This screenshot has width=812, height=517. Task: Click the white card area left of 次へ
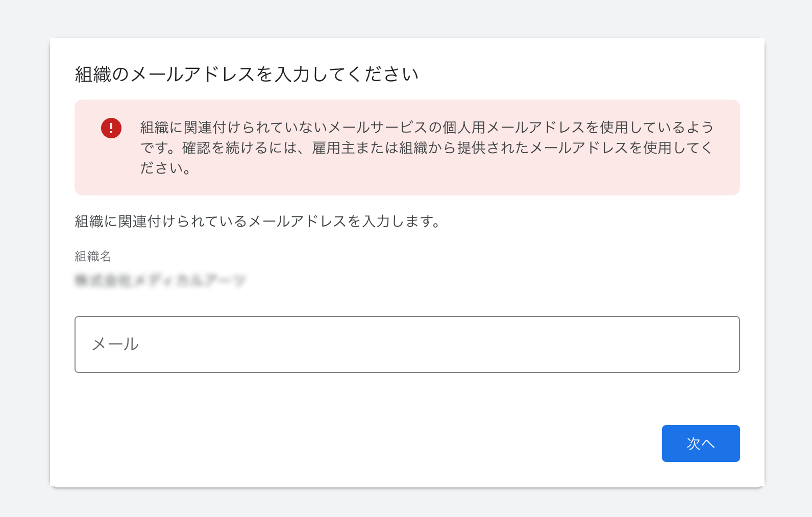[459, 444]
